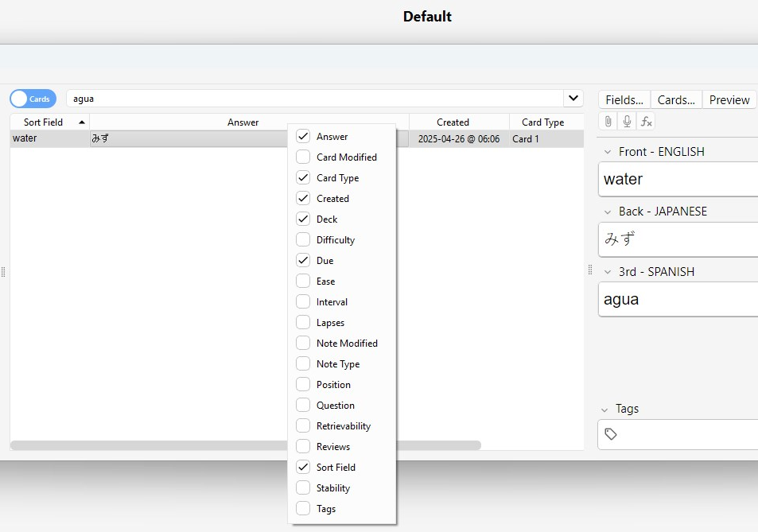
Task: Enable the Stability column
Action: tap(303, 488)
